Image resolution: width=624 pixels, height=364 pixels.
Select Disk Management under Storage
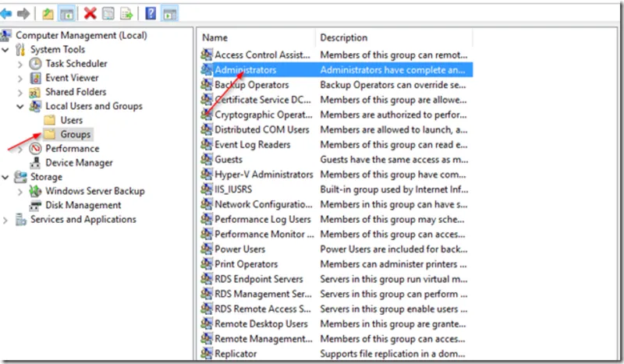tap(83, 205)
